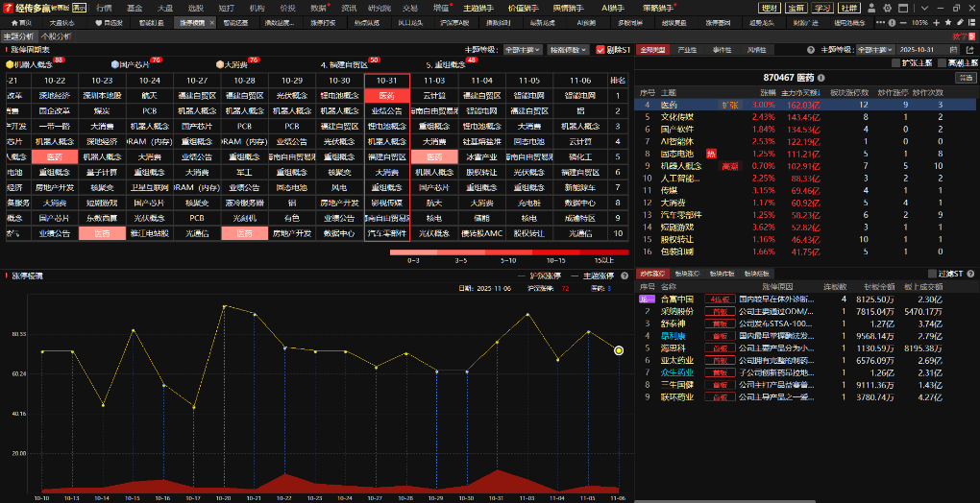Click the zoom-in plus icon near 105%
The width and height of the screenshot is (980, 503).
938,22
